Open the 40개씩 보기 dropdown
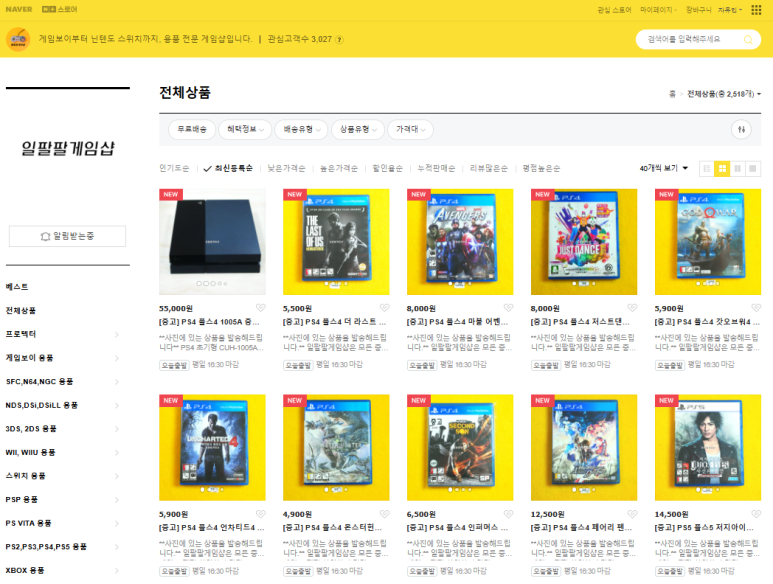 point(664,169)
